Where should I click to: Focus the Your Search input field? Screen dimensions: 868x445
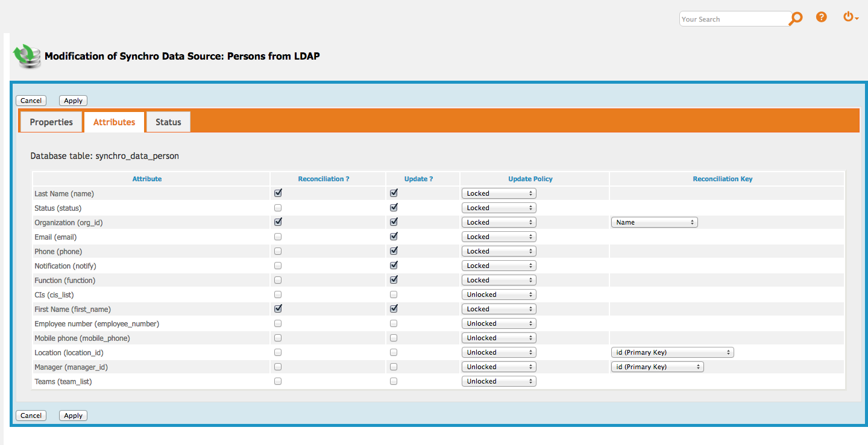coord(734,19)
